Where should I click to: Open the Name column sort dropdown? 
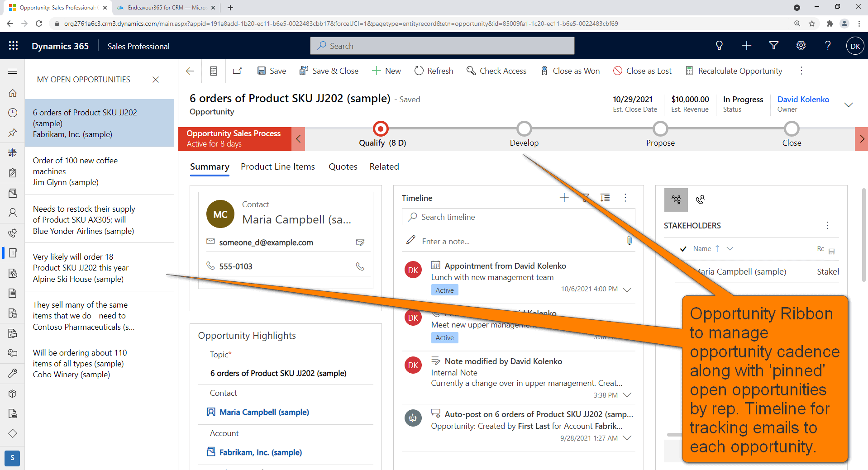[x=730, y=249]
